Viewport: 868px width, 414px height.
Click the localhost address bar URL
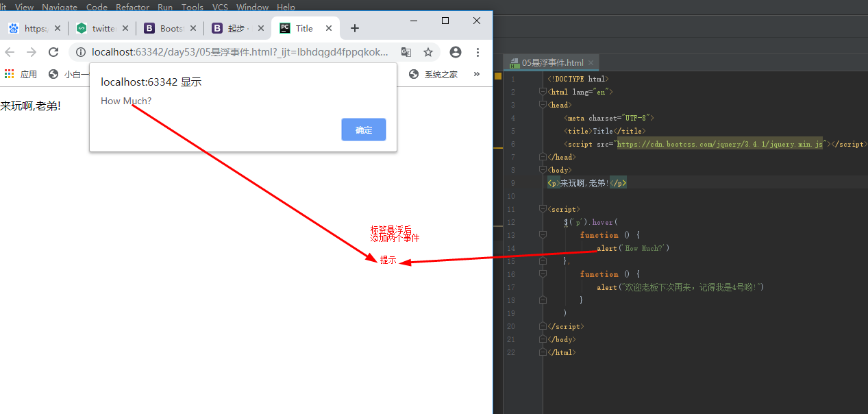[240, 52]
